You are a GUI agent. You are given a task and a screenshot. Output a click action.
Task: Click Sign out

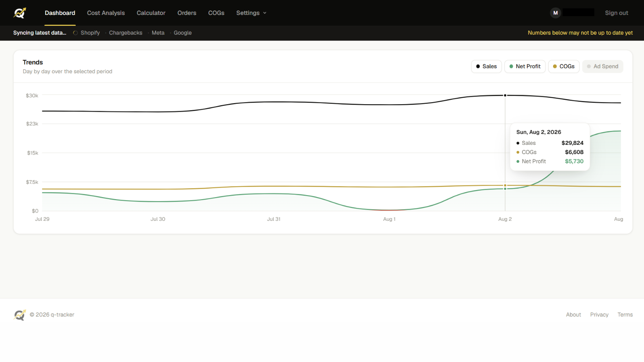point(616,13)
